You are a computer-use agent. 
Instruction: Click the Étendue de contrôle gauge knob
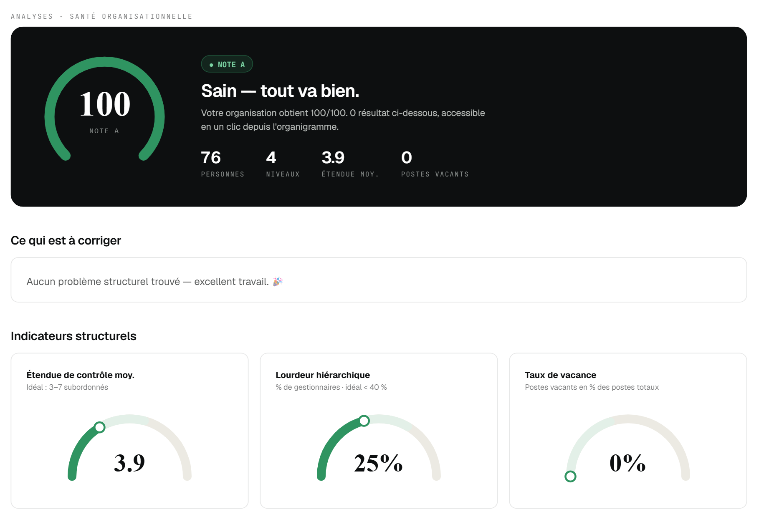click(x=99, y=427)
